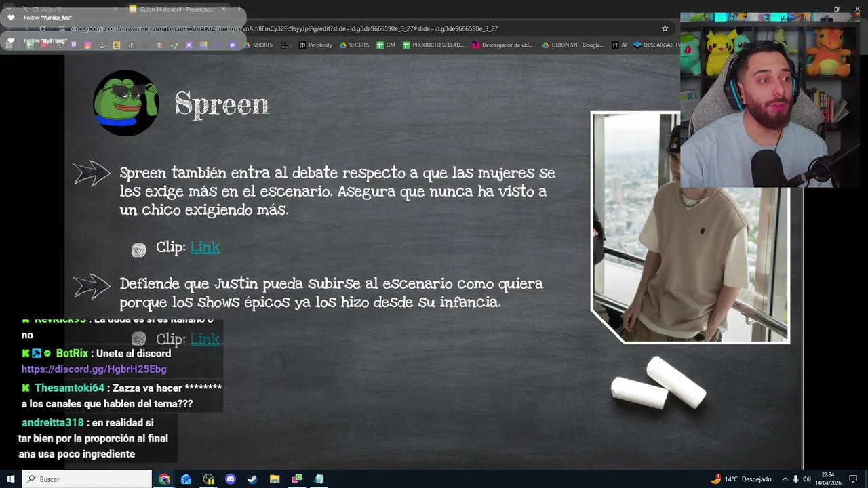868x488 pixels.
Task: Open the 'GUION SN - Google...' bookmark
Action: point(573,45)
